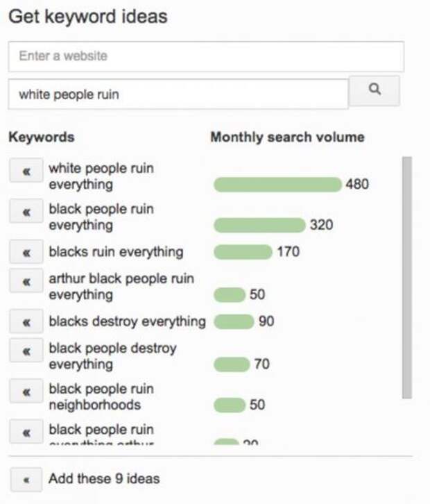Select the 'blacks ruin everything' keyword text
The image size is (430, 504).
pos(116,252)
